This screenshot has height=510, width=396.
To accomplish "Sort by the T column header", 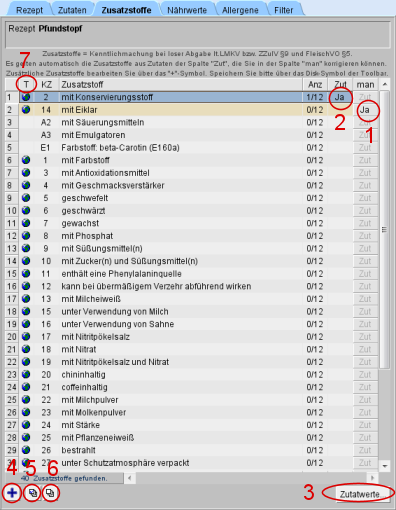I will click(26, 85).
